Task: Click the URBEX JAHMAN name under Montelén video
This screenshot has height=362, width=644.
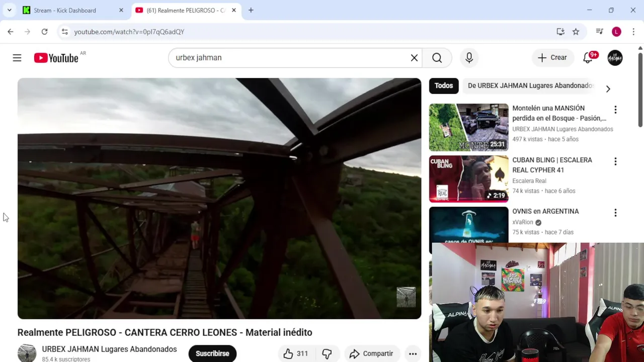Action: [x=562, y=129]
